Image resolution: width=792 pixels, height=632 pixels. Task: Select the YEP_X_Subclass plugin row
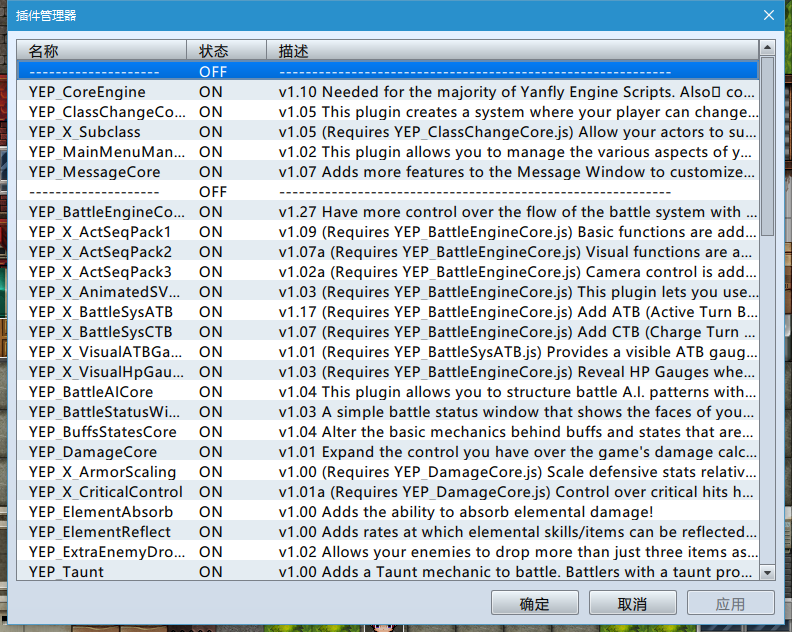[x=388, y=132]
